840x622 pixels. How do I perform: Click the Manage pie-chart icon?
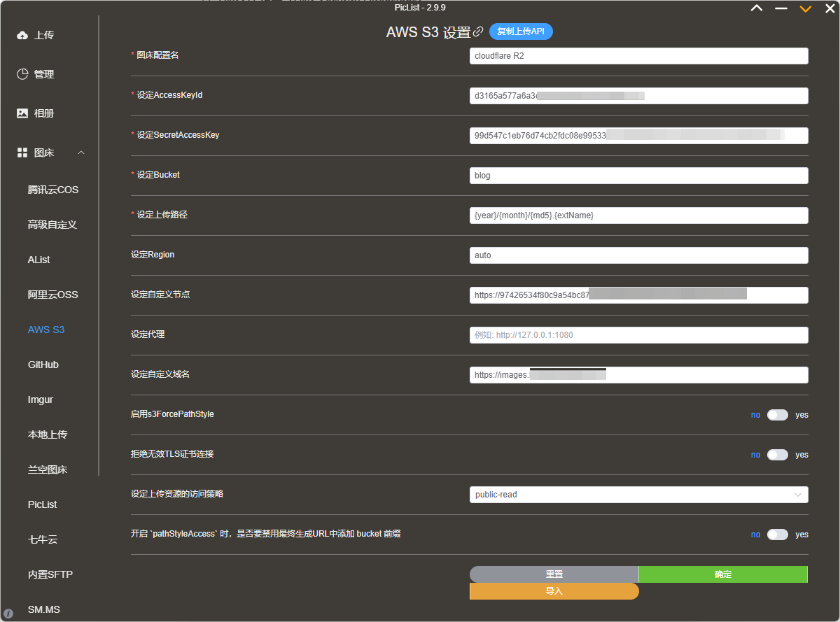22,74
